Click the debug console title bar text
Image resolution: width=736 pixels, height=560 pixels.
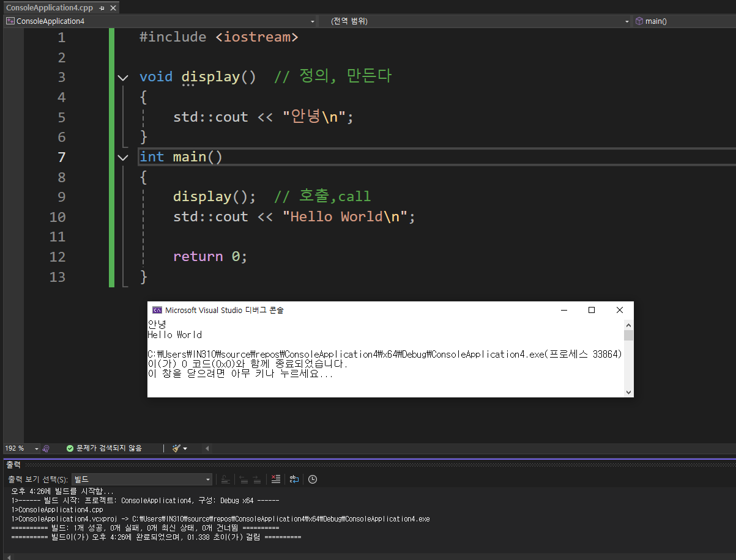click(x=225, y=310)
